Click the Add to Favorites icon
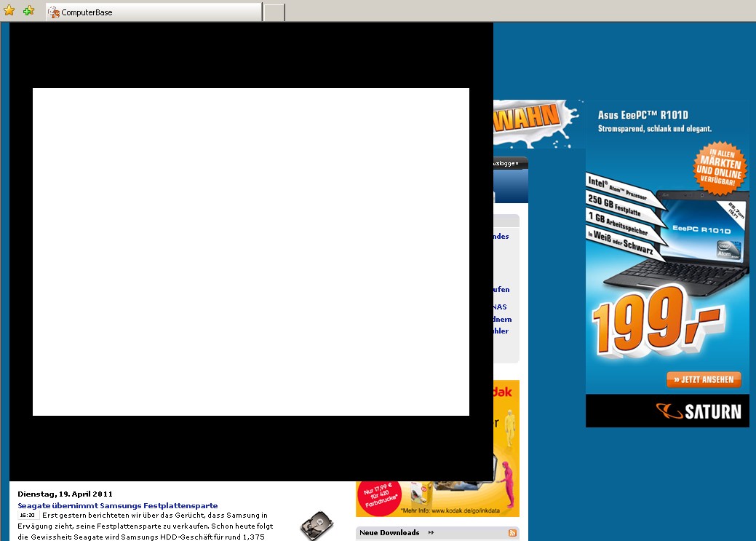 (29, 10)
